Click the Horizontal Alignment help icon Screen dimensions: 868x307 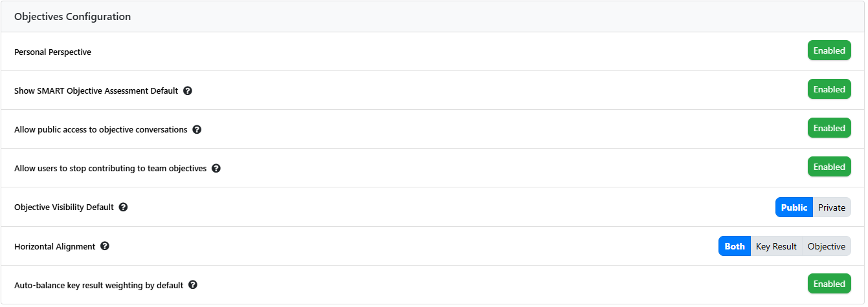click(105, 246)
